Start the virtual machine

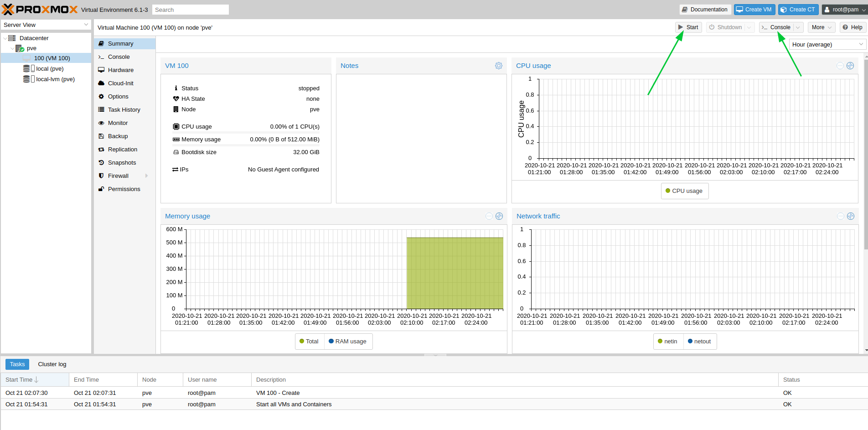(x=688, y=27)
